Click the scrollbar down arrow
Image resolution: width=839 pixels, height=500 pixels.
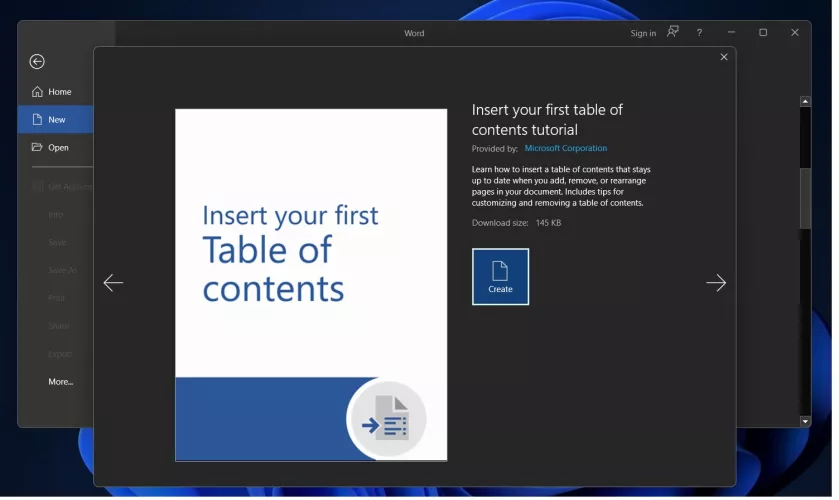(x=806, y=422)
